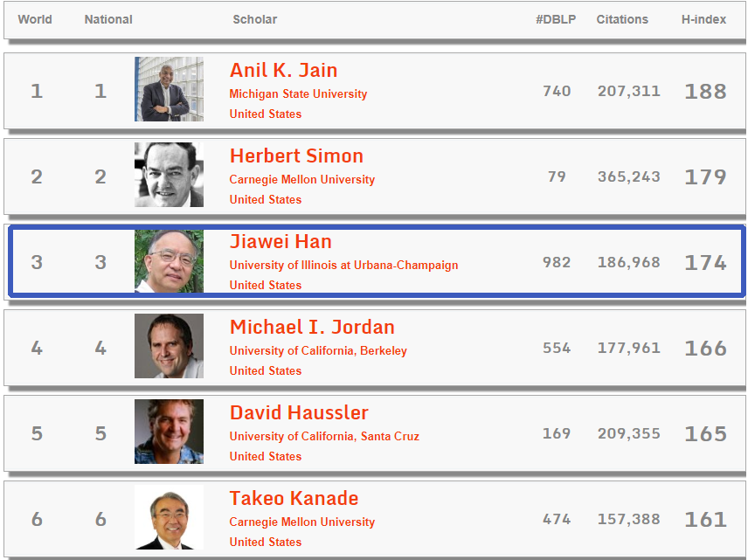Image resolution: width=748 pixels, height=560 pixels.
Task: Follow the Michael I. Jordan link
Action: (x=312, y=328)
